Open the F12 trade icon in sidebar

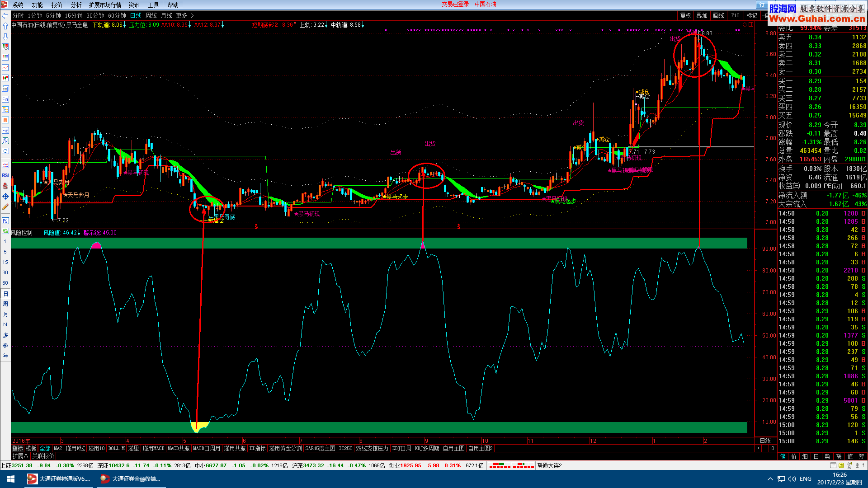[x=5, y=130]
